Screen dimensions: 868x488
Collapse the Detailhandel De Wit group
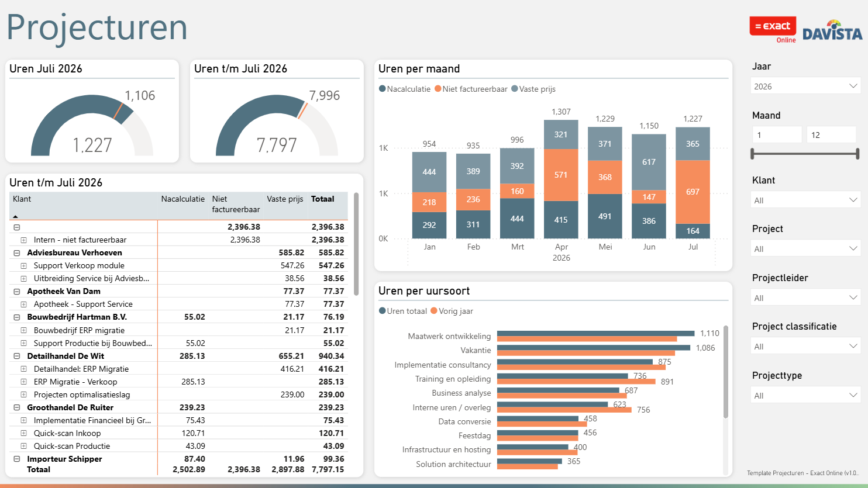point(16,357)
